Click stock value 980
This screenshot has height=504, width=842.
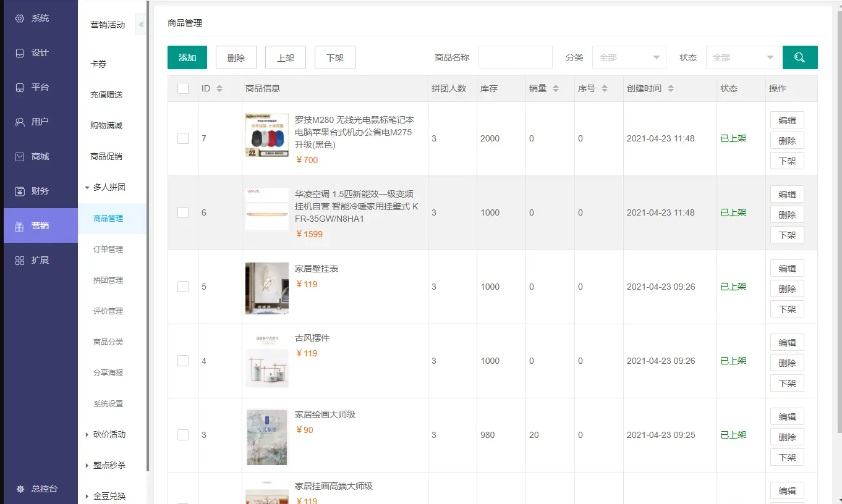click(x=488, y=435)
